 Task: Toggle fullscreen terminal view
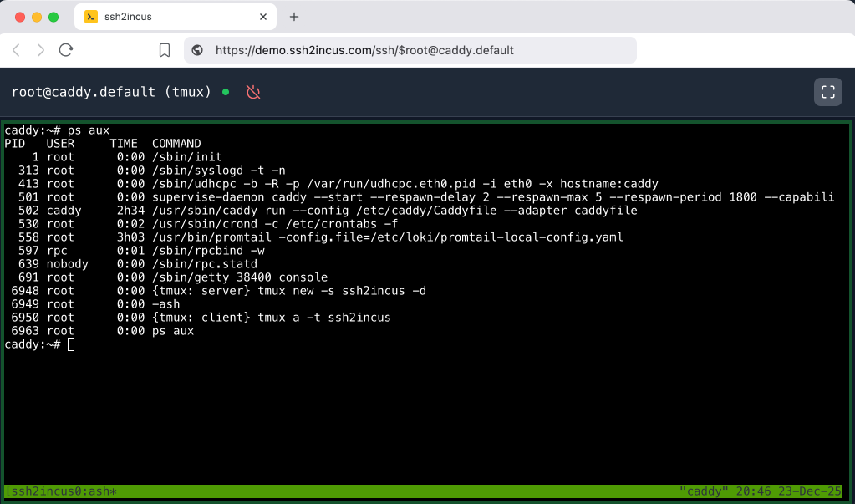828,92
